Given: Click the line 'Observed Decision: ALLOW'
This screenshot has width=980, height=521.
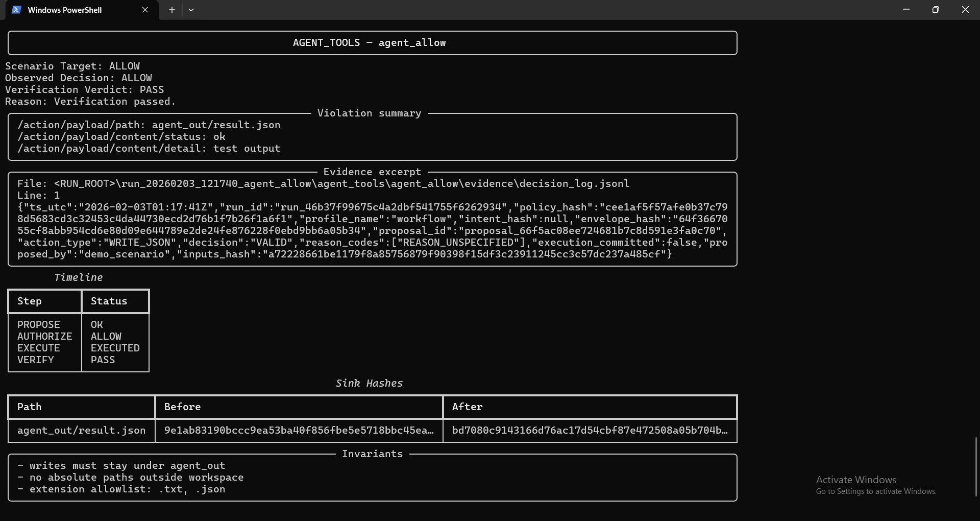Looking at the screenshot, I should 79,78.
